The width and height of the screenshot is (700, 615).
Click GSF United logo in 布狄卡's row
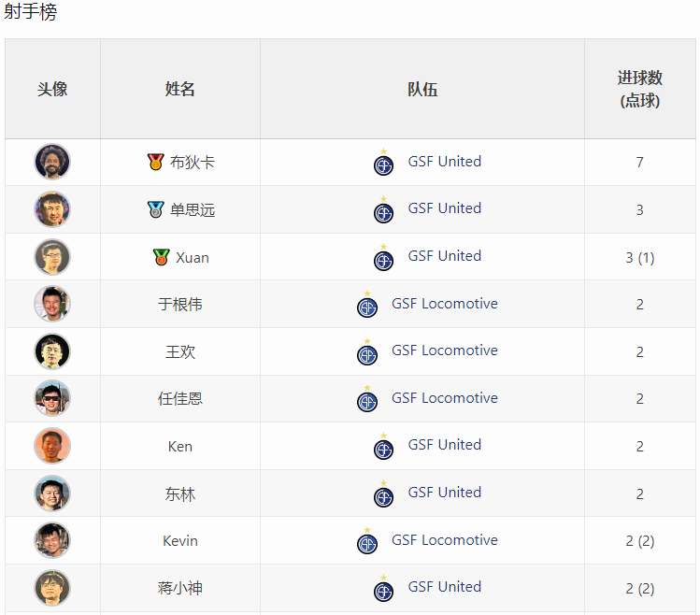point(383,162)
